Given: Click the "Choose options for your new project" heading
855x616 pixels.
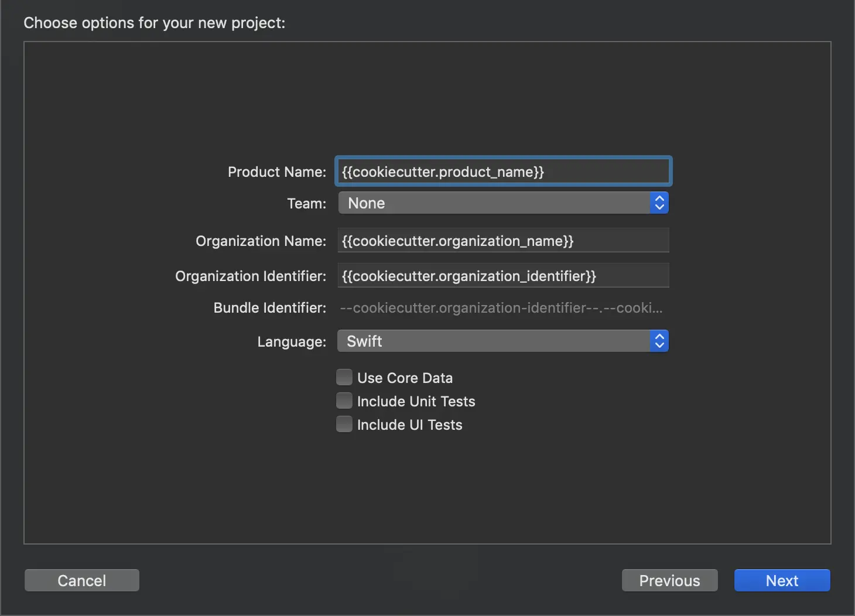Looking at the screenshot, I should 154,23.
